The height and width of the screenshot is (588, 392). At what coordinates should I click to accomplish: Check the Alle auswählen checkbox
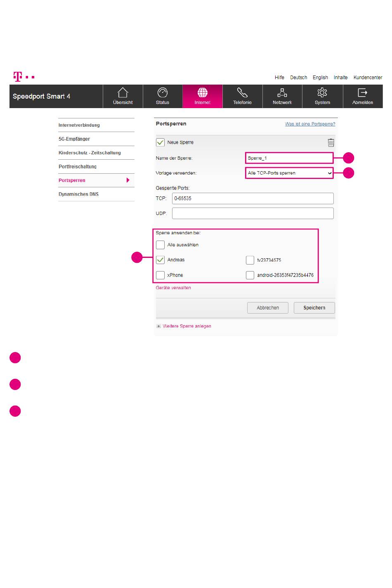coord(161,245)
